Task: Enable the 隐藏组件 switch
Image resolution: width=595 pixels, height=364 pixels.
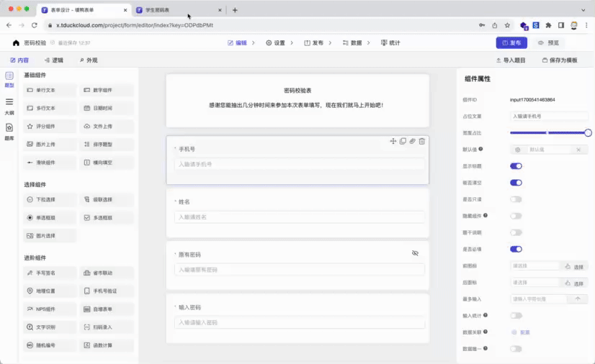Action: (x=516, y=216)
